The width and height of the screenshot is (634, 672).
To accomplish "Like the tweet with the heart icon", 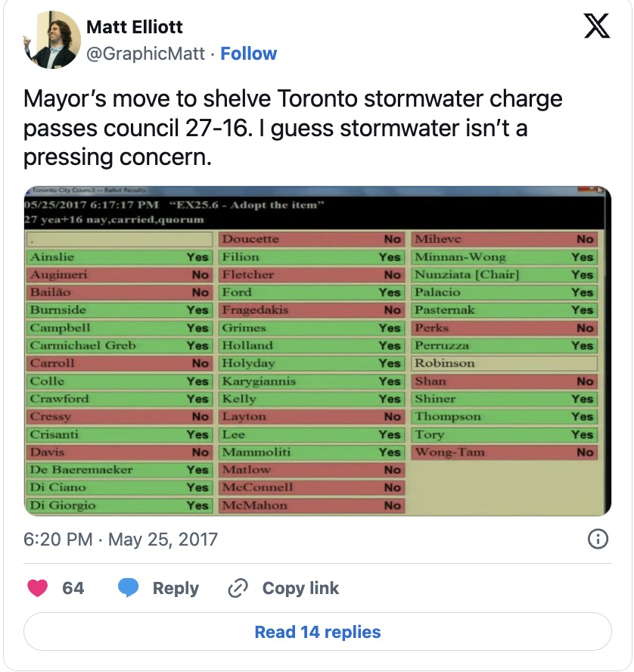I will pos(37,588).
